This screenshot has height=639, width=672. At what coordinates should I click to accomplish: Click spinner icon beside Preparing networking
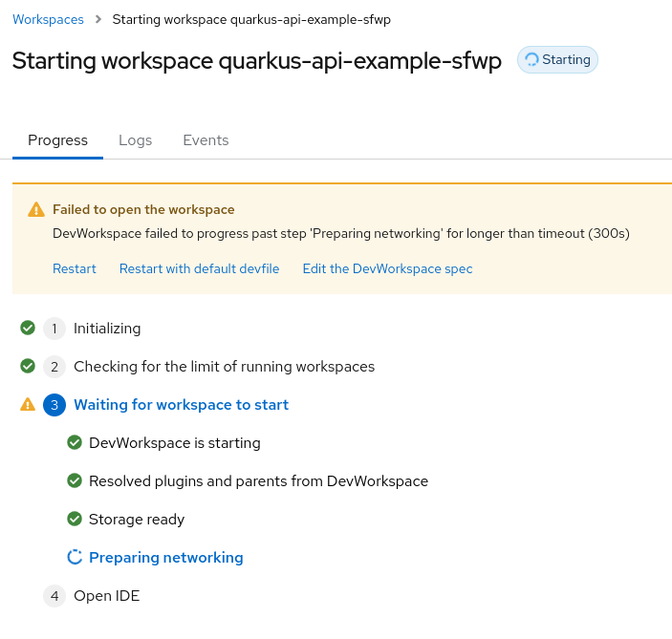point(74,557)
